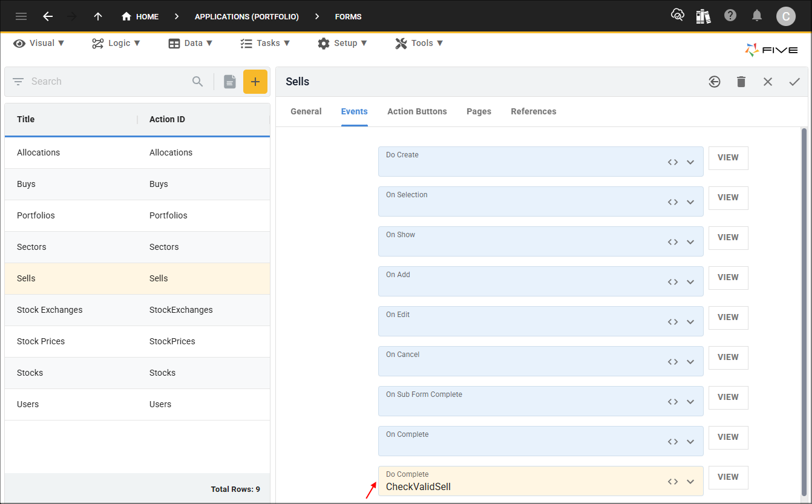Viewport: 812px width, 504px height.
Task: Open code editor icon for Do Complete
Action: [x=673, y=482]
